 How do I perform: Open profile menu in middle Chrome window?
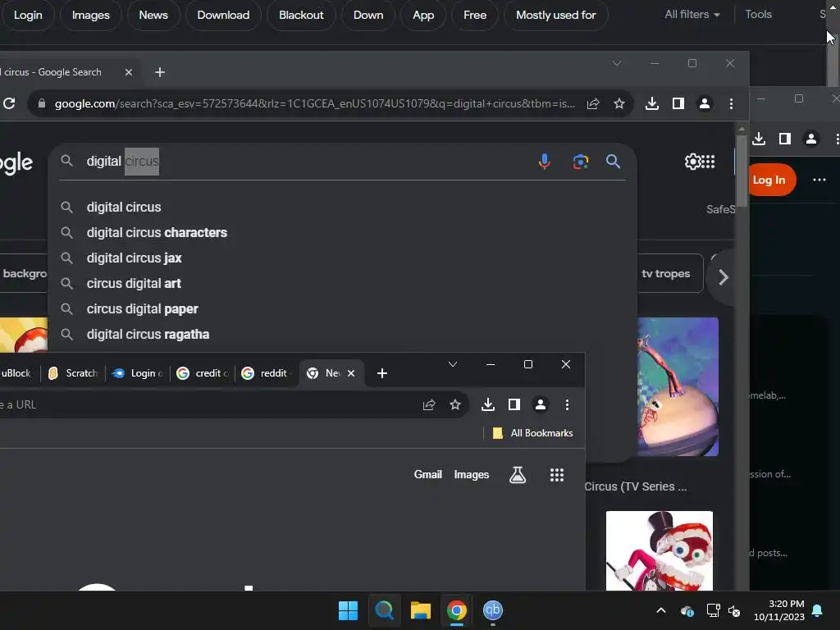[705, 103]
